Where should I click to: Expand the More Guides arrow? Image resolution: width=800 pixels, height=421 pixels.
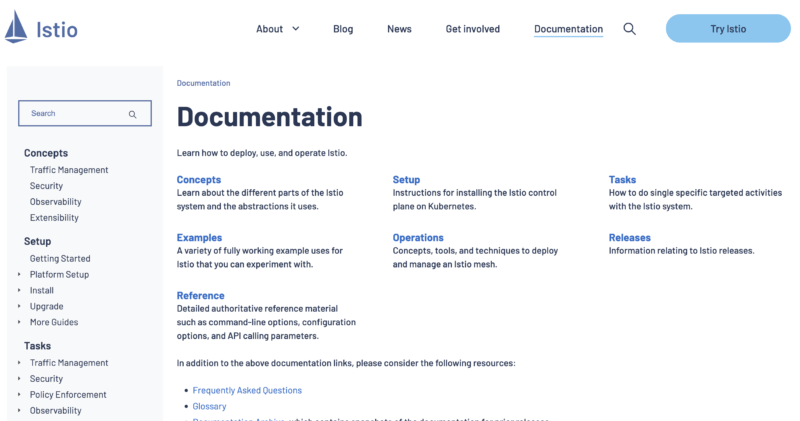click(x=19, y=322)
